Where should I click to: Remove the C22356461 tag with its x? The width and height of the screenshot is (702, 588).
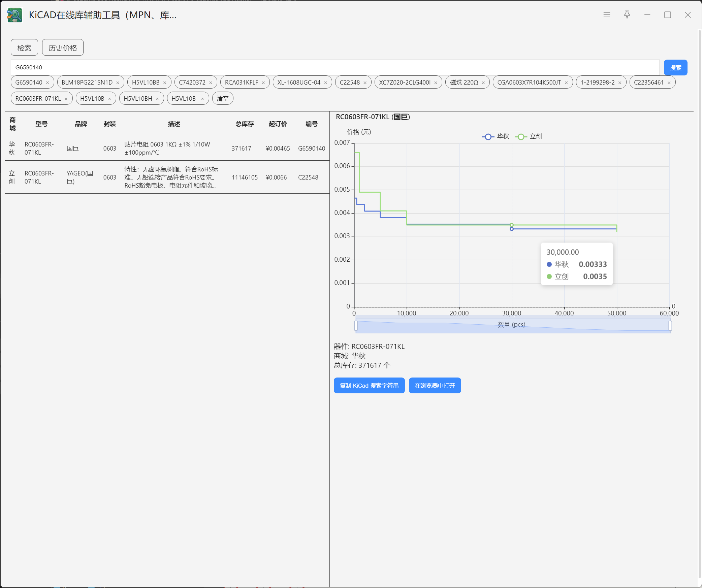669,83
